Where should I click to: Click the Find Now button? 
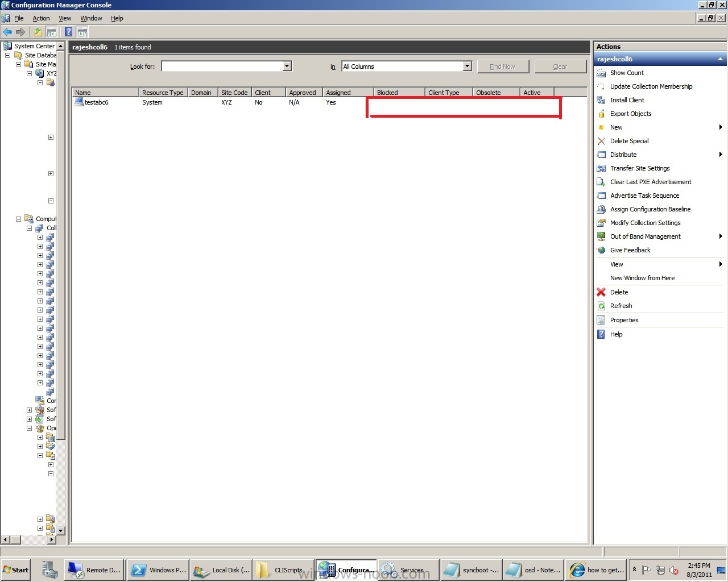tap(503, 66)
